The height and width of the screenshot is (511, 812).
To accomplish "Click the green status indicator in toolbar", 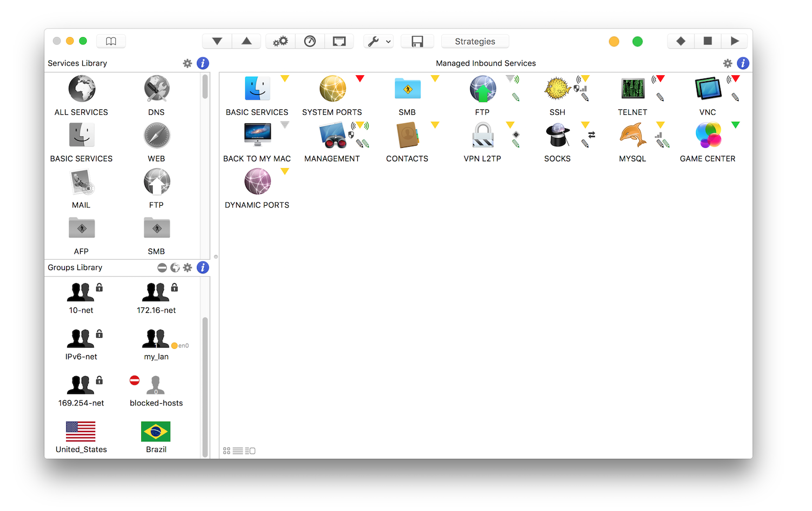I will click(x=638, y=42).
